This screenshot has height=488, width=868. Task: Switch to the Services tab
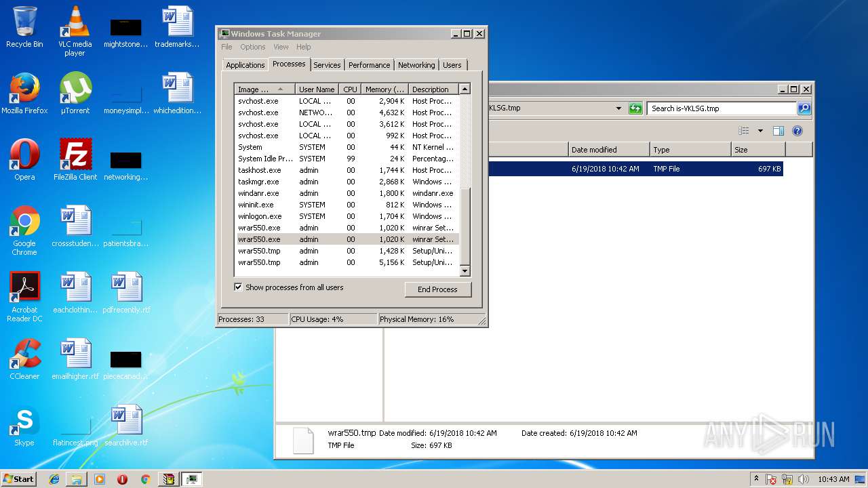(327, 65)
